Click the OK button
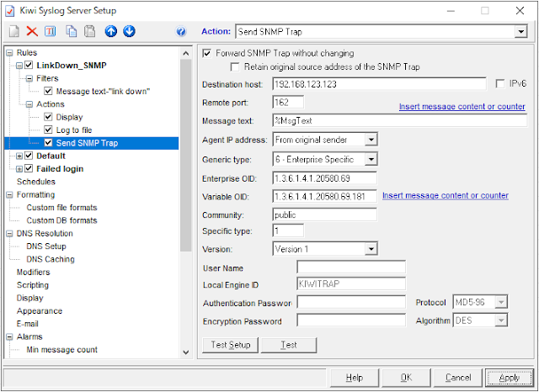Image resolution: width=539 pixels, height=392 pixels. coord(406,378)
